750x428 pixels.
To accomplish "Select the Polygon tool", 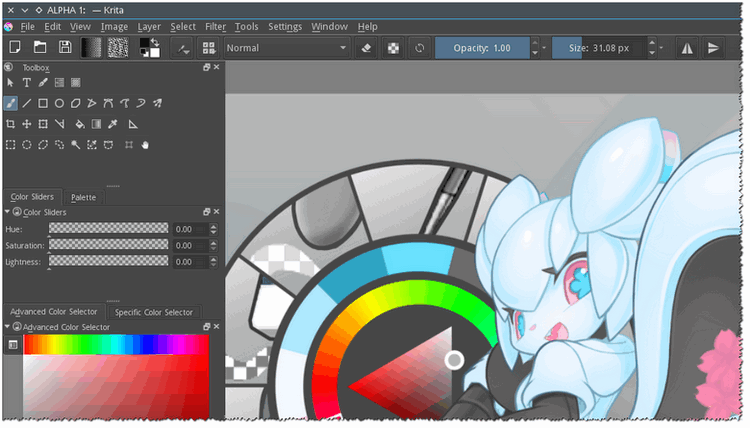I will (x=76, y=103).
